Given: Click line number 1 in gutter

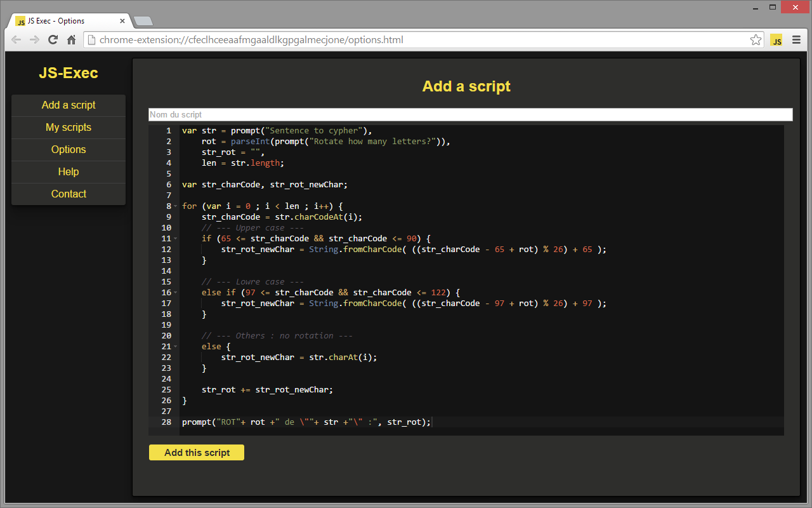Looking at the screenshot, I should pyautogui.click(x=169, y=131).
